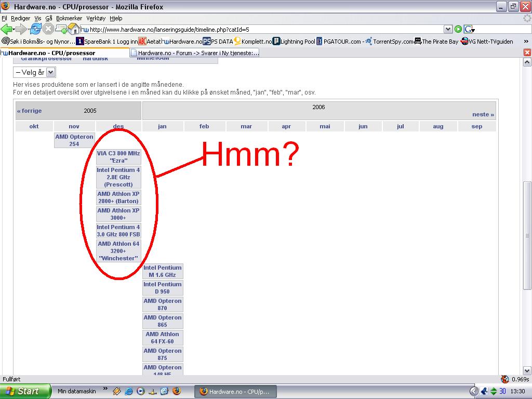
Task: Click the Windows Start button
Action: [25, 391]
